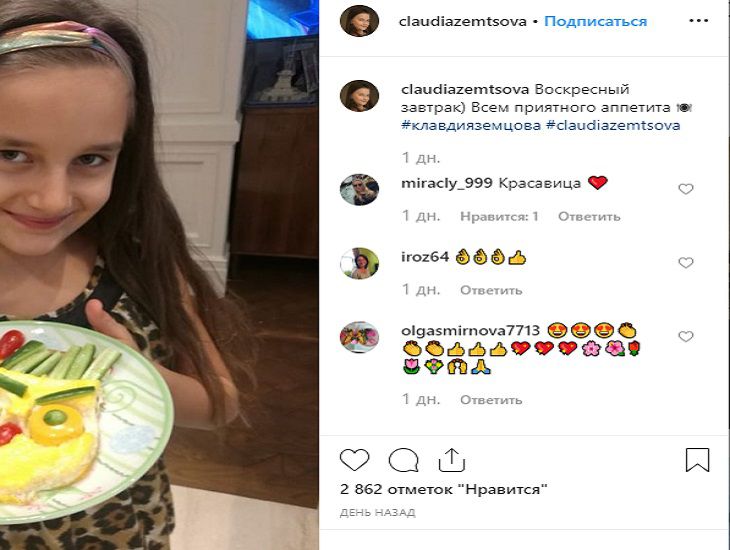View the 2 862 отметок "Нравится" list
This screenshot has width=730, height=550.
point(444,489)
